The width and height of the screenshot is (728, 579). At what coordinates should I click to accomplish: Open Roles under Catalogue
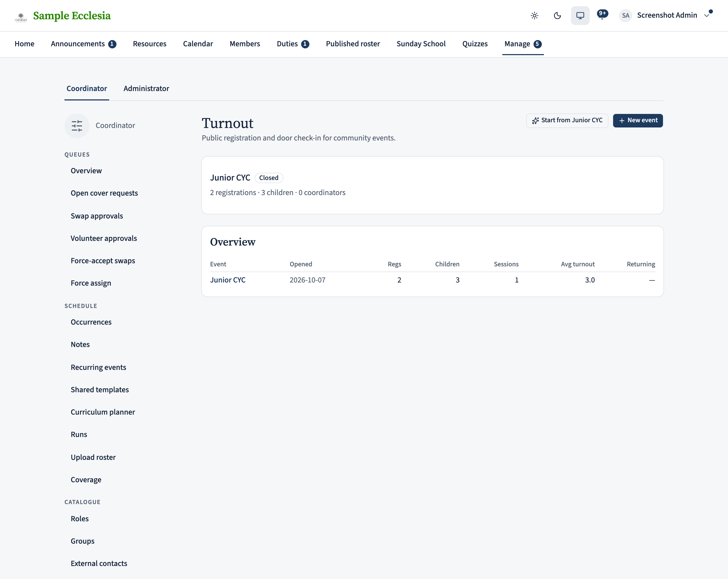[x=80, y=519]
